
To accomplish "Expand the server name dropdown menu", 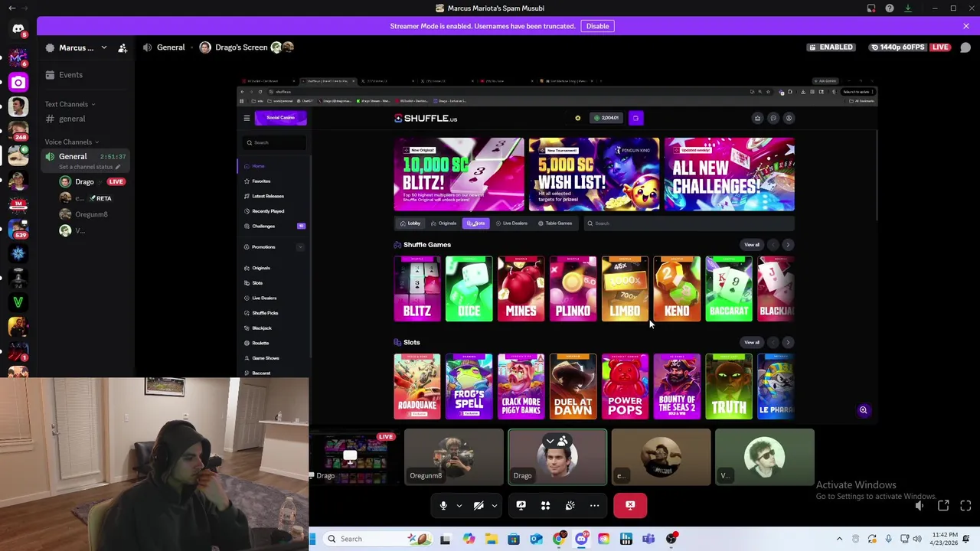I will click(104, 47).
